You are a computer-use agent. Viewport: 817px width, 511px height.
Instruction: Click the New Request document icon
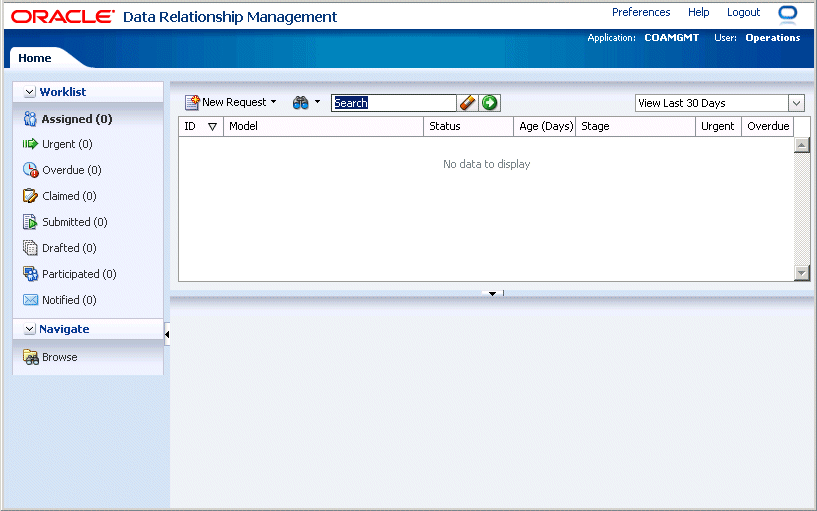pyautogui.click(x=192, y=103)
